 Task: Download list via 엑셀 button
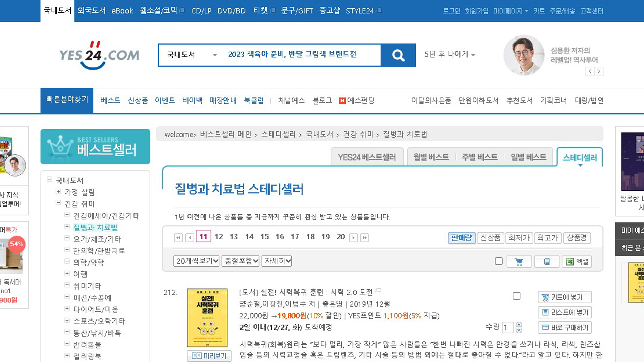point(577,262)
